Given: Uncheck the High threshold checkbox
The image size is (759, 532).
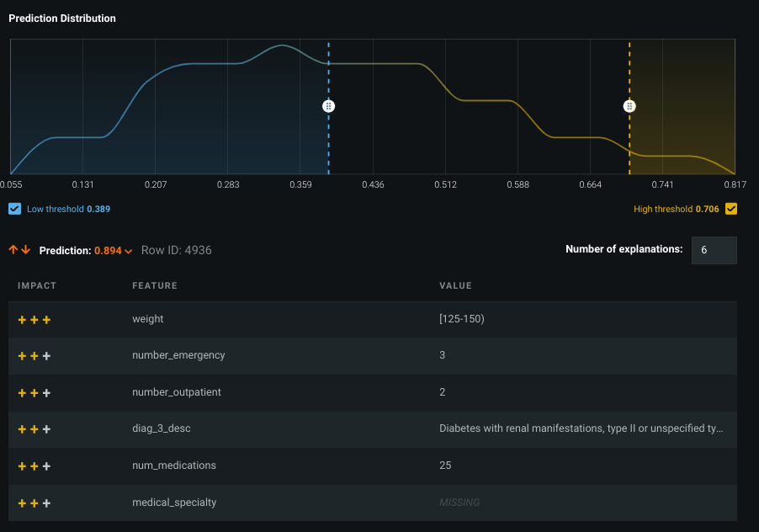Looking at the screenshot, I should coord(730,209).
